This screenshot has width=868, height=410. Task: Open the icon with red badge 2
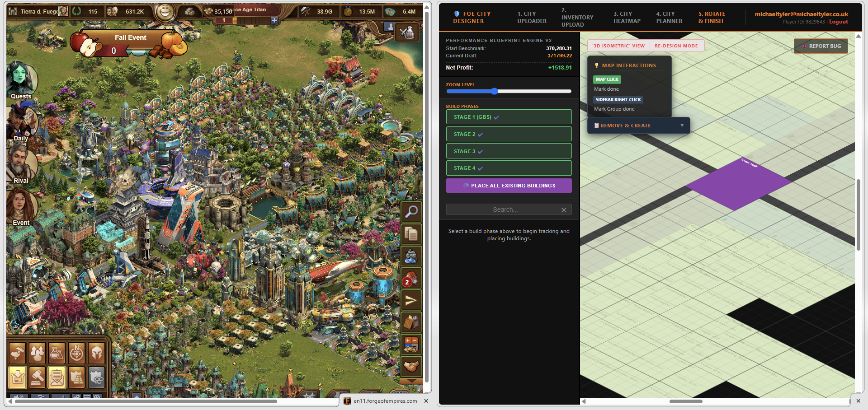coord(411,278)
